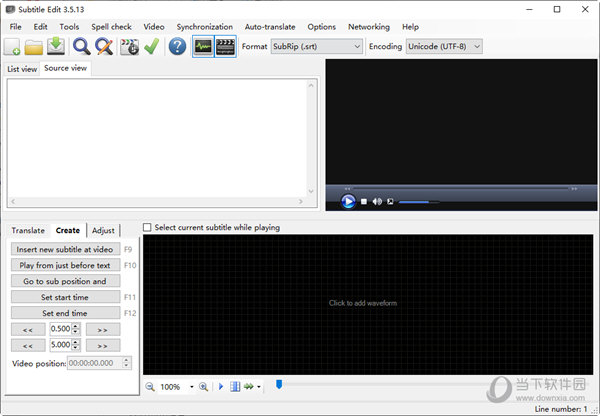This screenshot has width=600, height=416.
Task: Toggle video player fullscreen icon
Action: click(390, 201)
